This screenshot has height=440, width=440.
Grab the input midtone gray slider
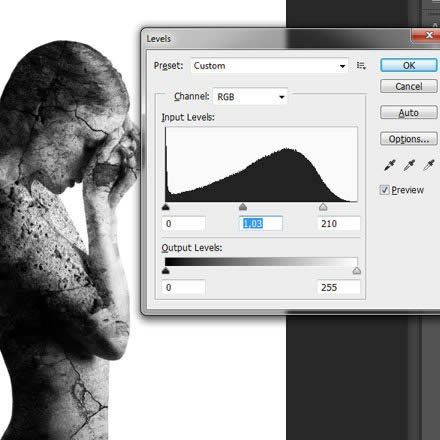pos(243,207)
